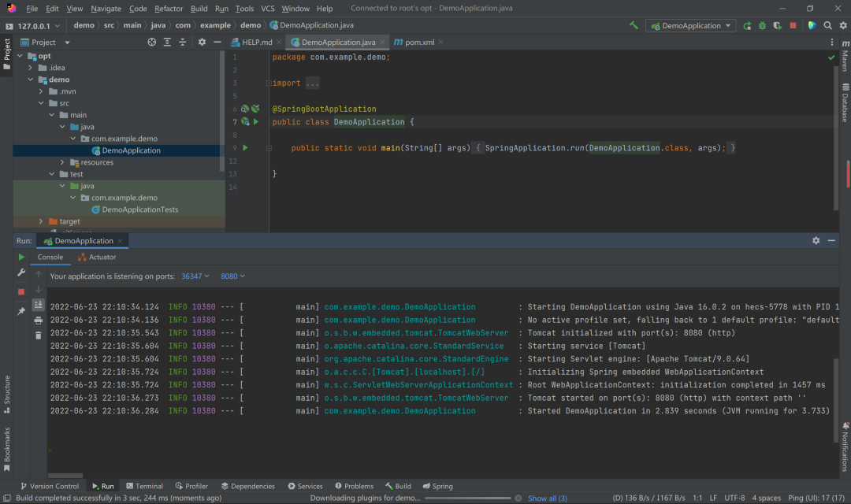Switch to Actuator tab in Run panel
Screen dimensions: 851x504
97,258
